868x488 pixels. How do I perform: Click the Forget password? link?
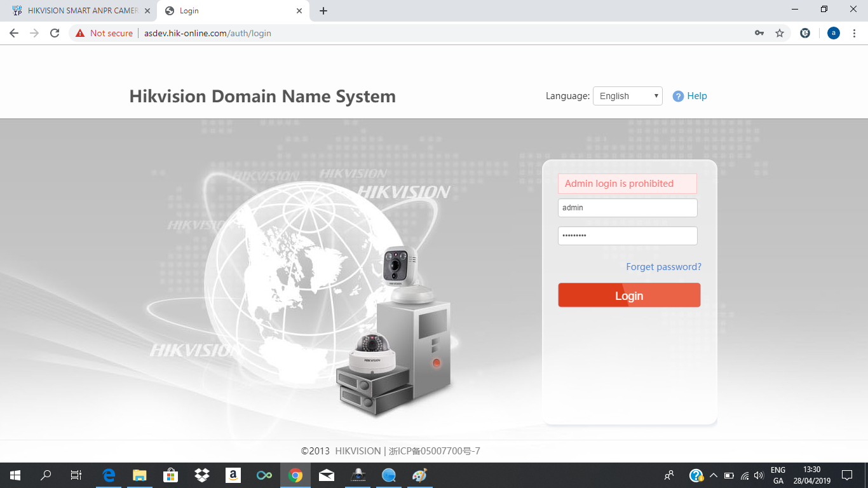point(663,267)
